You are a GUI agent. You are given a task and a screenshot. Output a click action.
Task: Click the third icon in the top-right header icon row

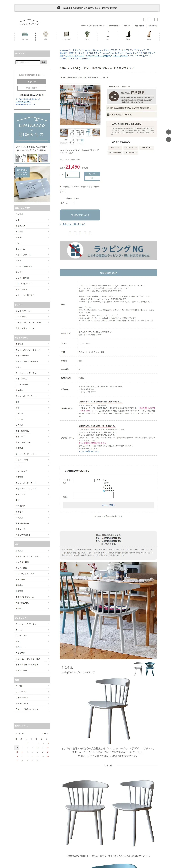point(154,20)
